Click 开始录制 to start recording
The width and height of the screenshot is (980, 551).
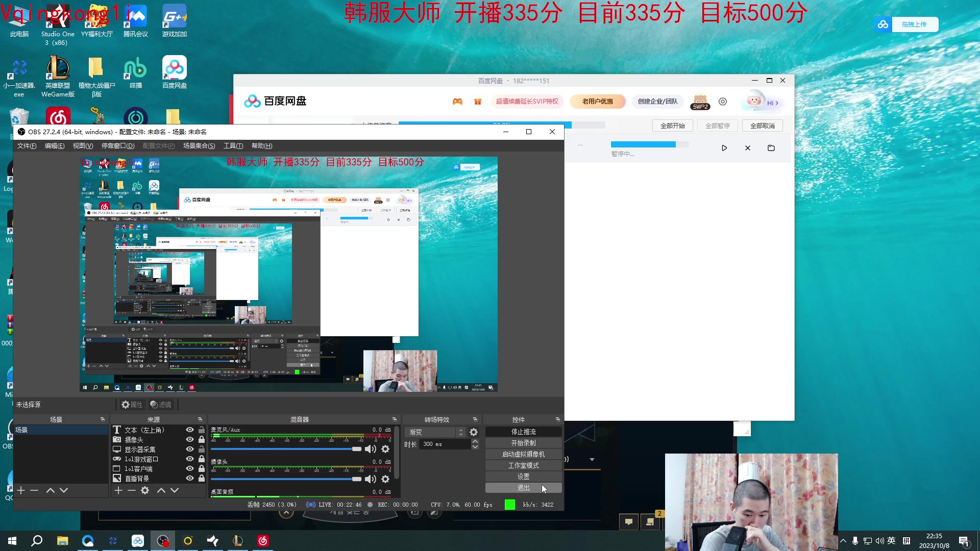524,443
